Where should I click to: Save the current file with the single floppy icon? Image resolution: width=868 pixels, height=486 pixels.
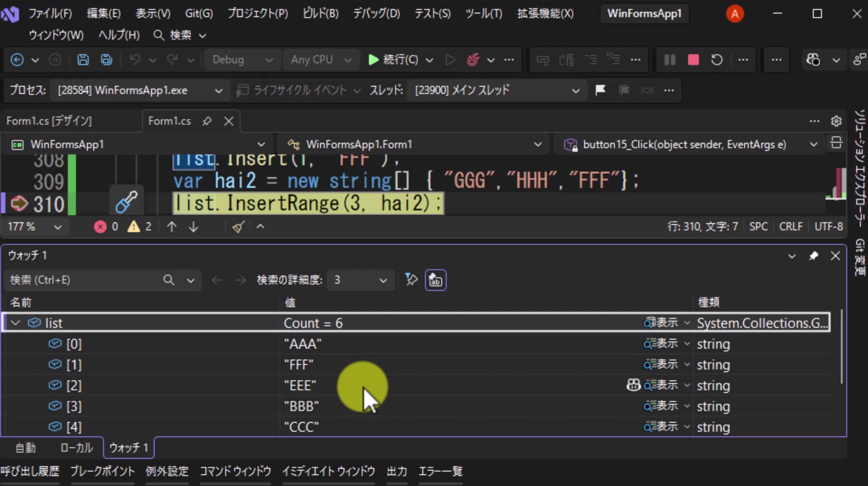[x=83, y=60]
